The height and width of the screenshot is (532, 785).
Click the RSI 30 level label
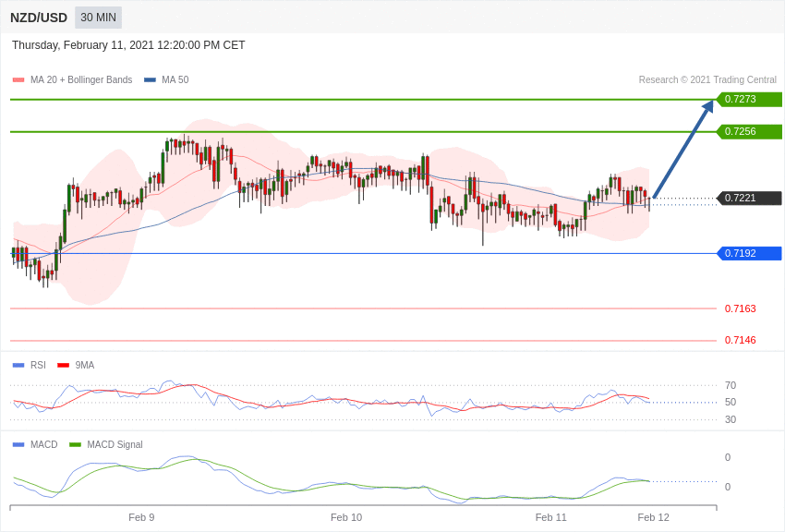pyautogui.click(x=731, y=419)
